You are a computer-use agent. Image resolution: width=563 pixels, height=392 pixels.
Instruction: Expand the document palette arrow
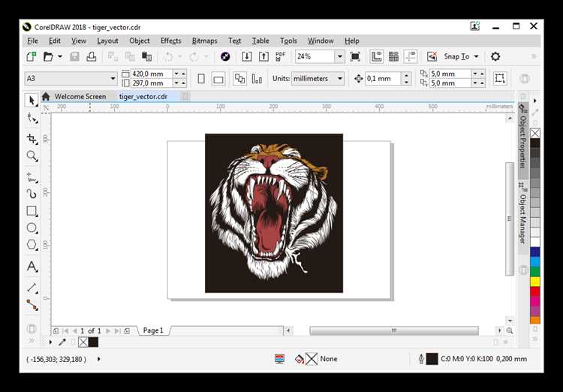[x=50, y=342]
